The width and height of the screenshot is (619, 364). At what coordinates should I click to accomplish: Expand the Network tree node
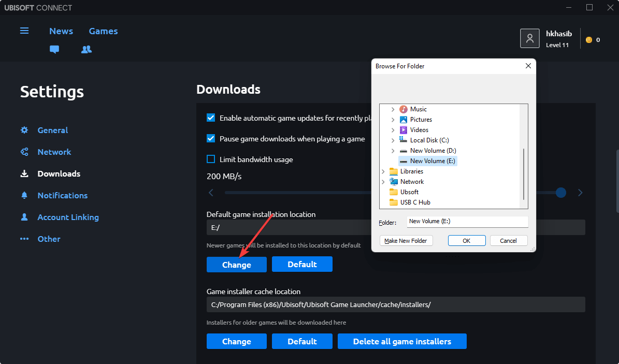[x=383, y=181]
